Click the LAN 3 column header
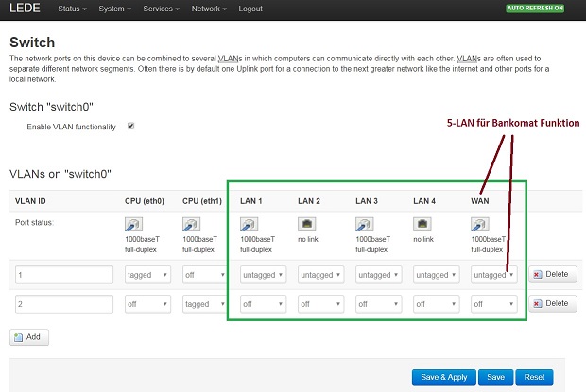586x392 pixels. [x=367, y=201]
